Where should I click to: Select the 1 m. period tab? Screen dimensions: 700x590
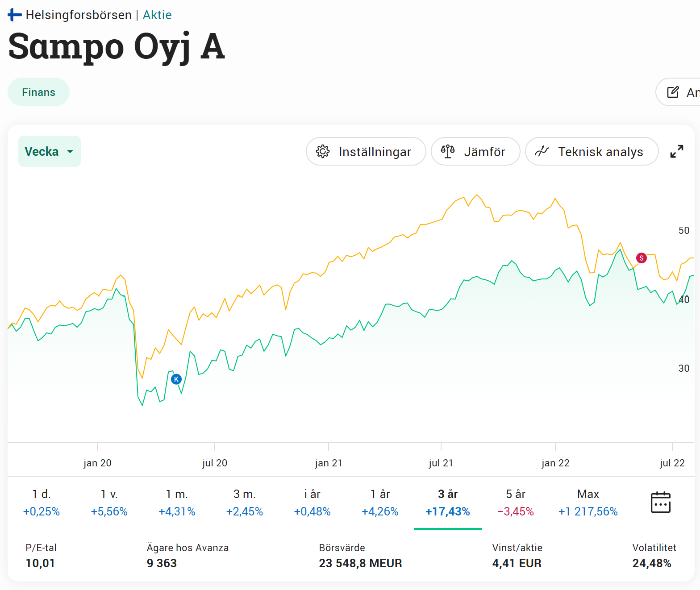coord(177,503)
